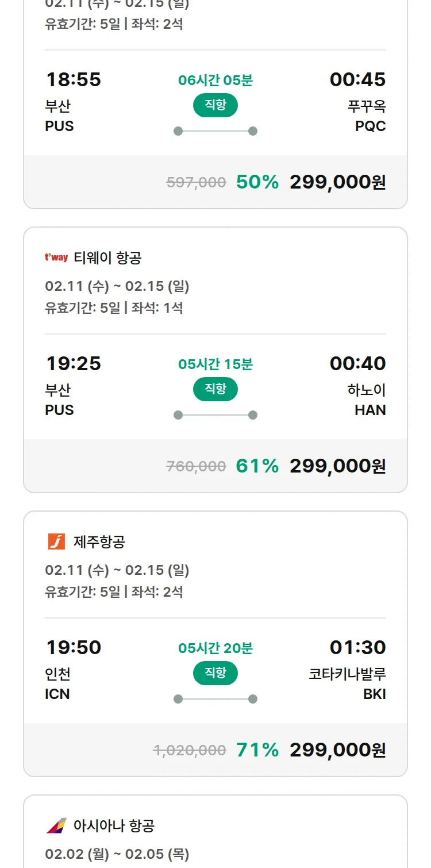Click the 직항 badge on Kota Kinabalu flight
Screen dimensions: 431x868
[215, 673]
